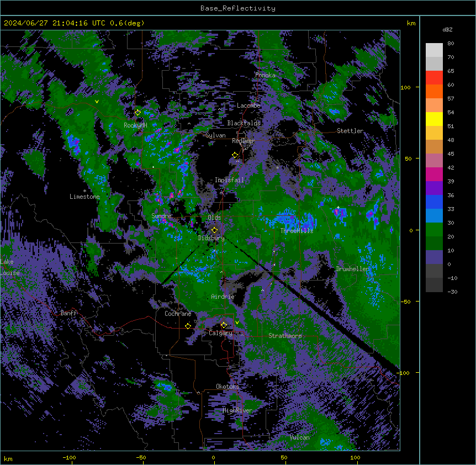Click the Calgary city label
Viewport: 476px width, 465px height.
point(220,333)
